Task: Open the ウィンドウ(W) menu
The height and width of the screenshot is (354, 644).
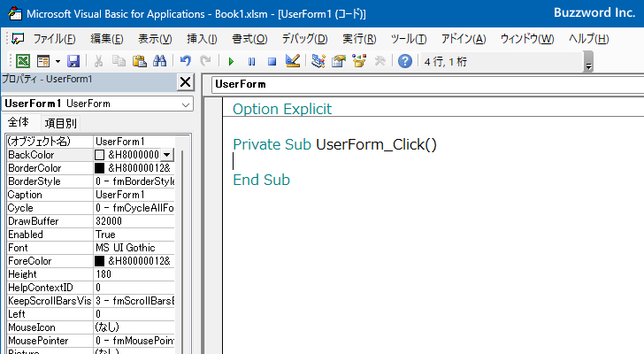Action: click(x=527, y=39)
